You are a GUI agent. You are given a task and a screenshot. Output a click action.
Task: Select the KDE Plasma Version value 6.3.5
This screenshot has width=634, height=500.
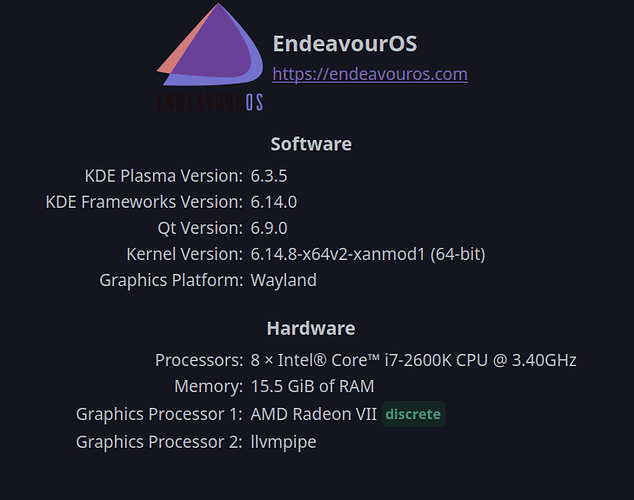click(269, 176)
